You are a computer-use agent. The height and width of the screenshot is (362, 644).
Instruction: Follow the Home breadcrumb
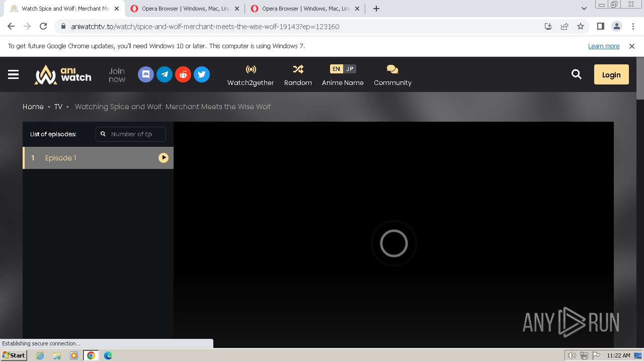click(x=33, y=107)
